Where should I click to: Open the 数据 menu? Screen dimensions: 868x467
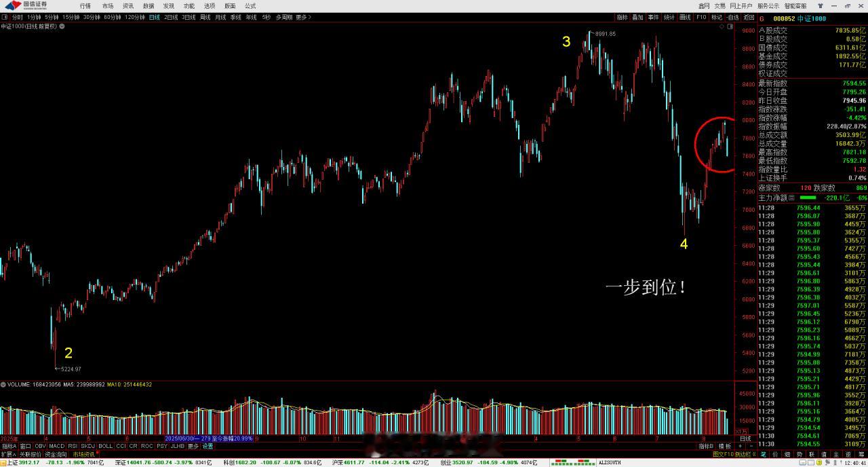[x=149, y=5]
